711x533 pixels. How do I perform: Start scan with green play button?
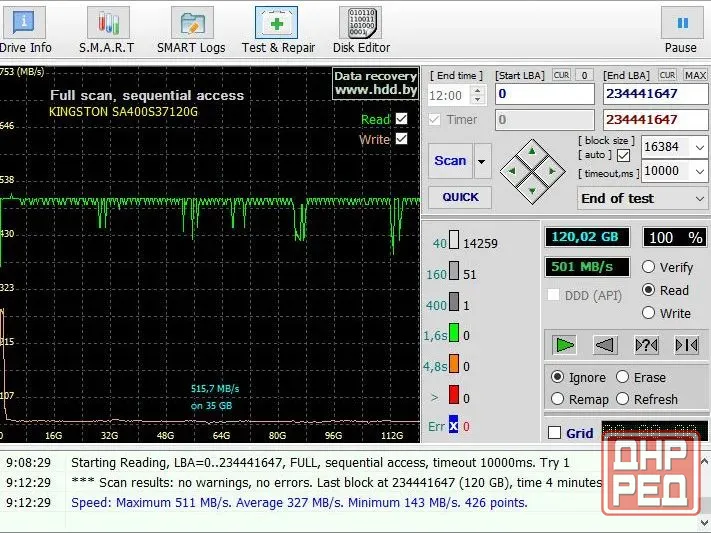click(x=564, y=345)
